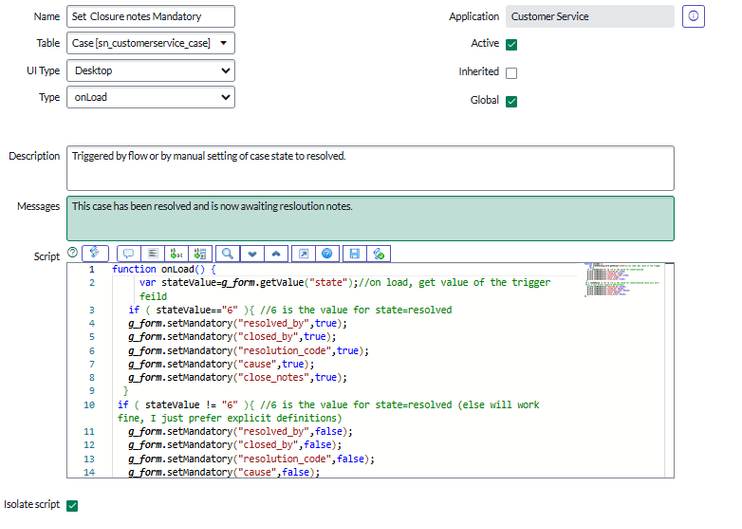The width and height of the screenshot is (742, 529).
Task: Click setMandatory "cause",true on line 7
Action: click(221, 364)
